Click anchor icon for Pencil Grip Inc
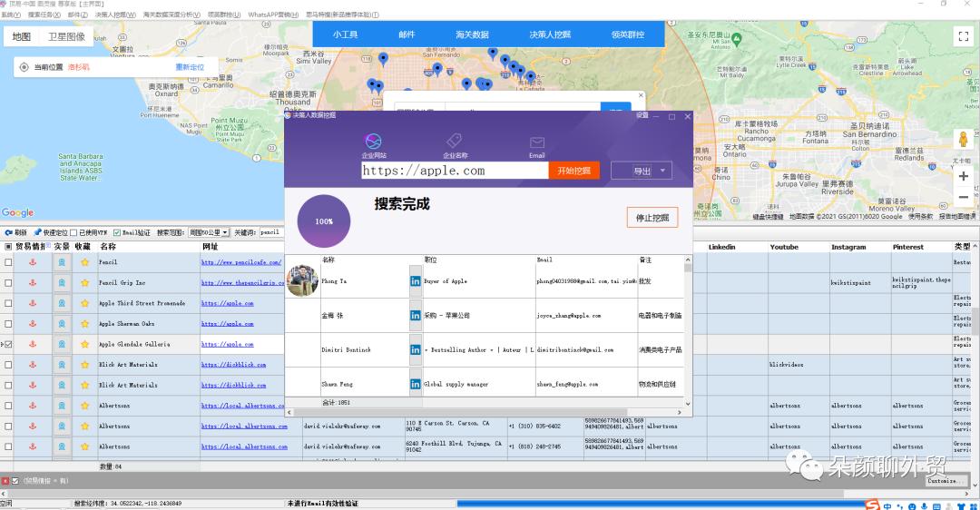The image size is (980, 510). point(33,283)
